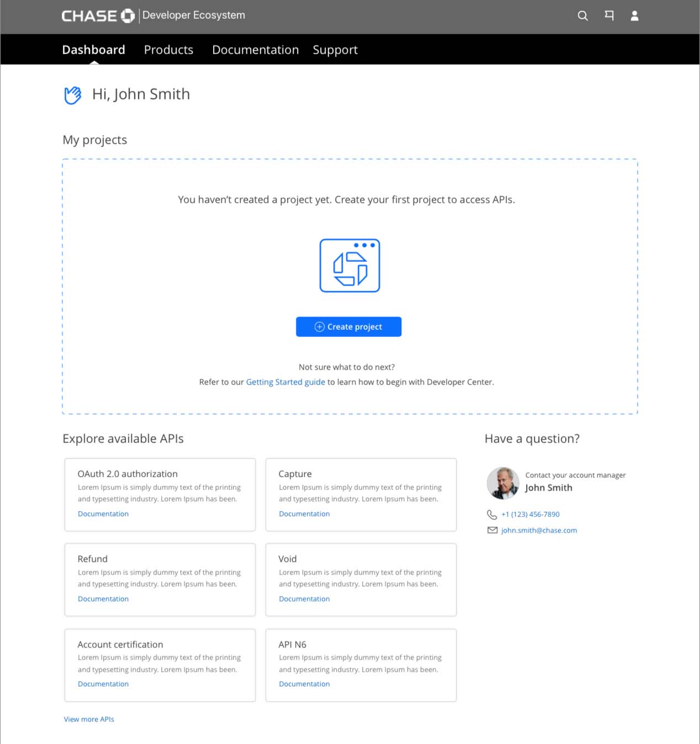Click the phone icon
Image resolution: width=700 pixels, height=744 pixels.
492,514
